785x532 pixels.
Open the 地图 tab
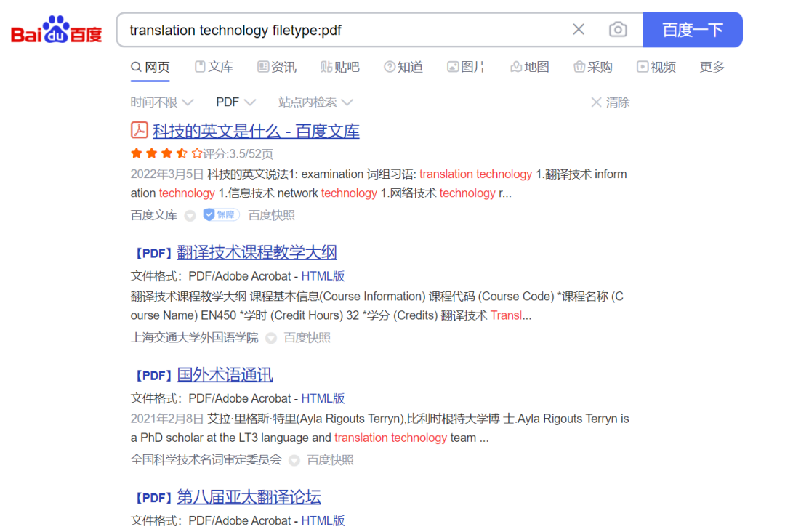[530, 67]
